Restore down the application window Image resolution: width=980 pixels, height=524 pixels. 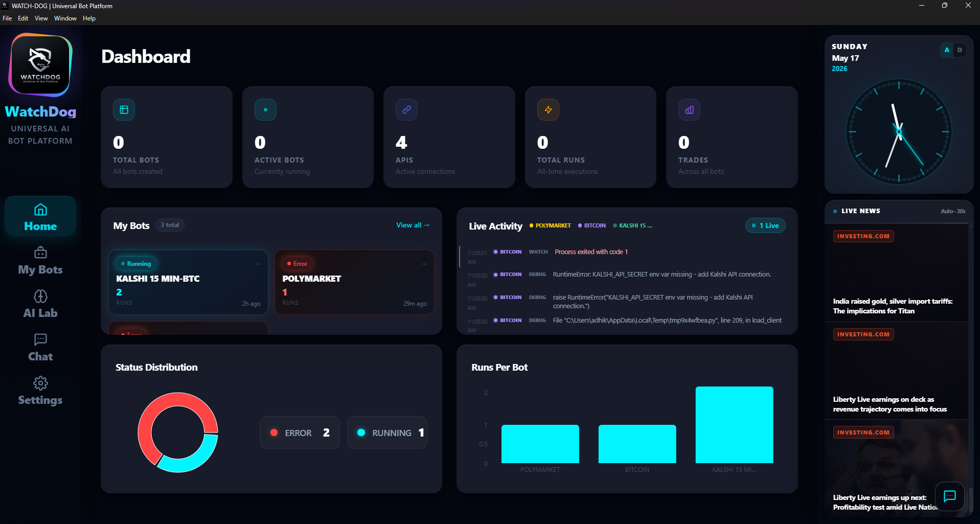945,6
